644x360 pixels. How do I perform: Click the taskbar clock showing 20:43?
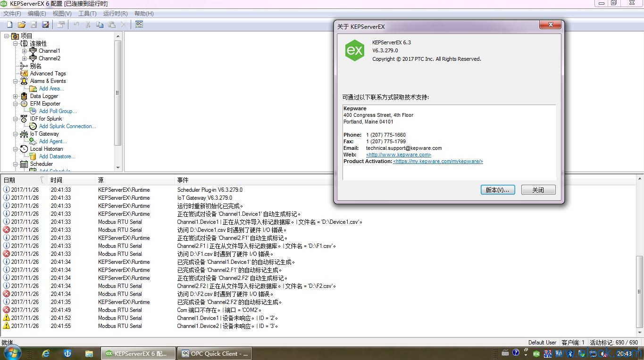(x=624, y=353)
